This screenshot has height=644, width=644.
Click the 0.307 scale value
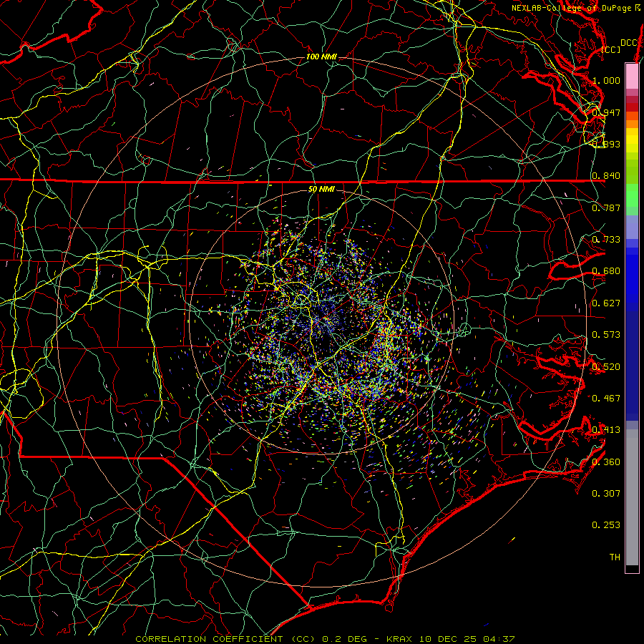[606, 494]
